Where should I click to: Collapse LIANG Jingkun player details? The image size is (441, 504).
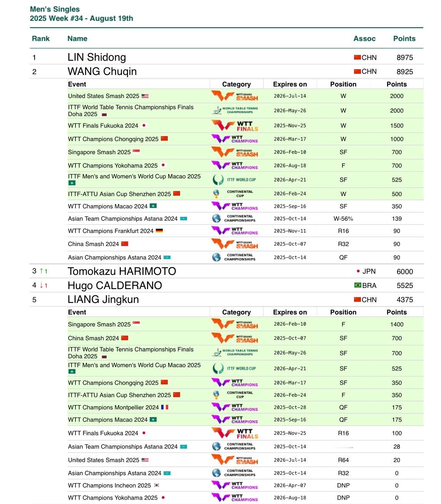pos(226,299)
